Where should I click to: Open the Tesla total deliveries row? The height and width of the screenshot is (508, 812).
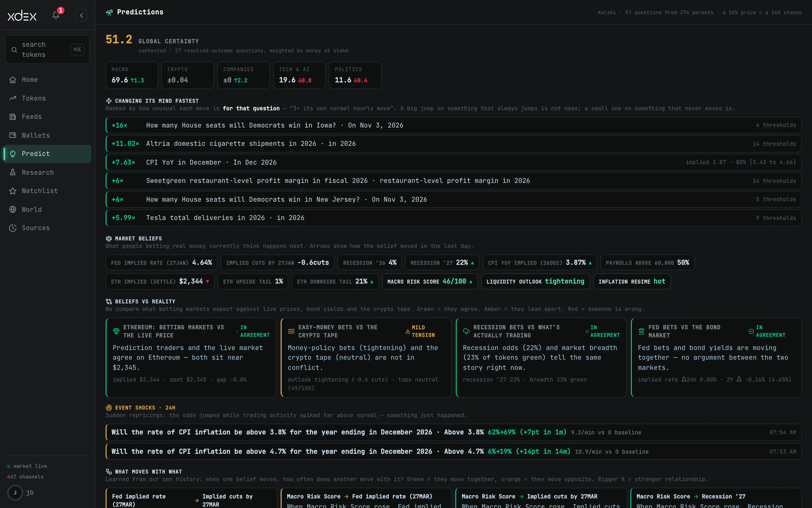tap(453, 218)
